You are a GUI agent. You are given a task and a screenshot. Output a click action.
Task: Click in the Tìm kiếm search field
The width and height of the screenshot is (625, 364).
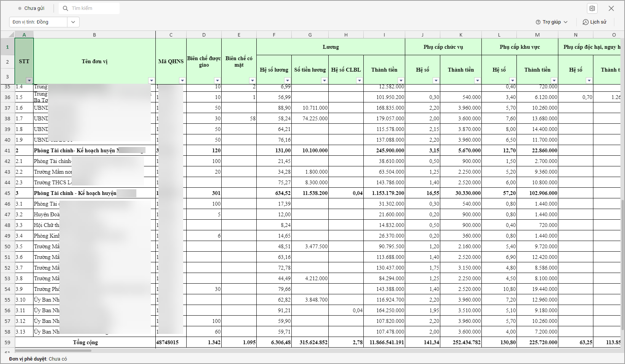pyautogui.click(x=93, y=8)
